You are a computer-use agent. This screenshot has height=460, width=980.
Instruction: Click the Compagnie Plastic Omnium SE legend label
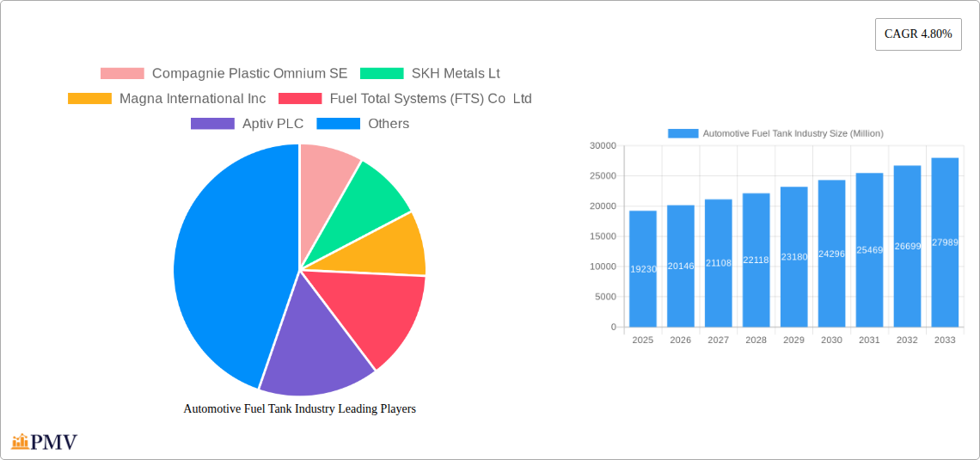point(250,74)
